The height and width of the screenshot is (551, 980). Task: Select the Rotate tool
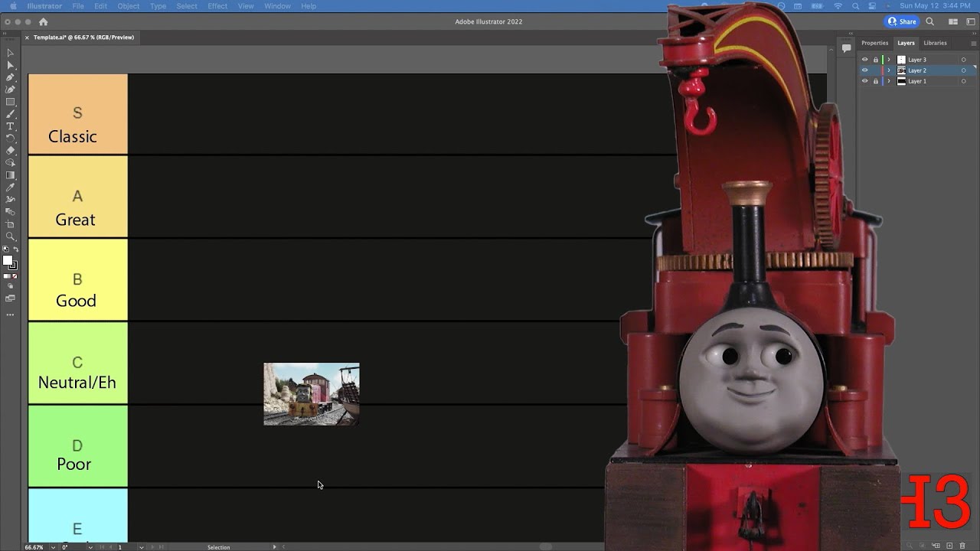[x=10, y=139]
